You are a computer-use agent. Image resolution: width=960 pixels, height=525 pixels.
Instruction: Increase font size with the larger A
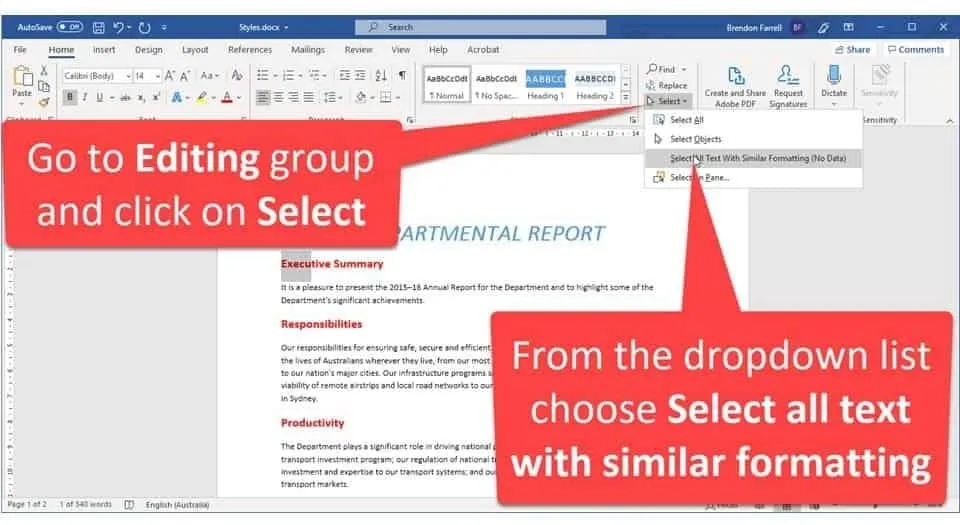pyautogui.click(x=170, y=76)
